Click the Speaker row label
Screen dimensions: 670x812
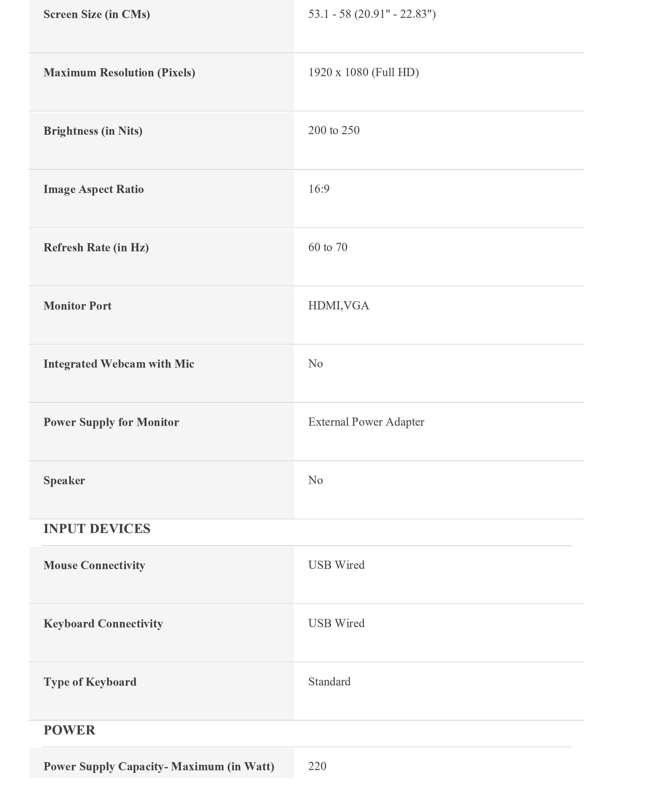(x=64, y=480)
